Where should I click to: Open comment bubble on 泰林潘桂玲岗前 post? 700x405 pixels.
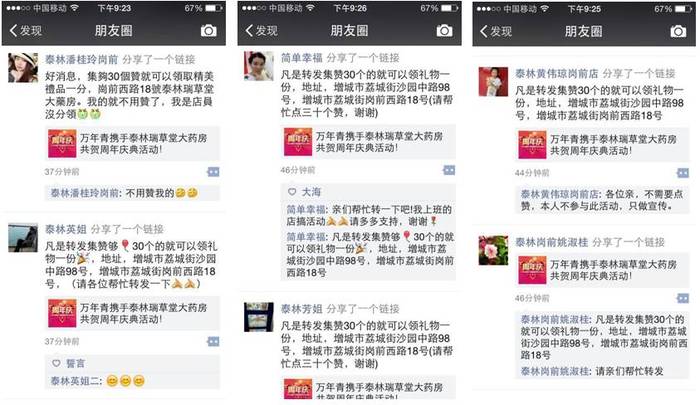coord(213,172)
